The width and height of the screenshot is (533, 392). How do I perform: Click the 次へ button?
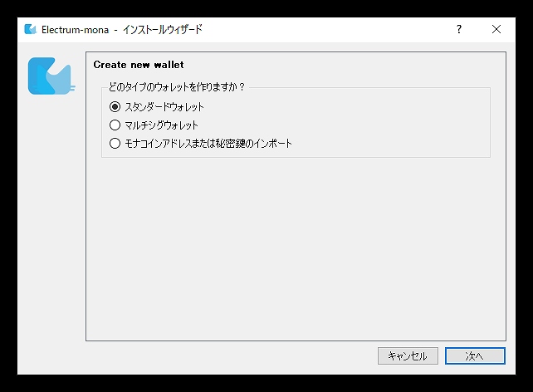pyautogui.click(x=475, y=356)
